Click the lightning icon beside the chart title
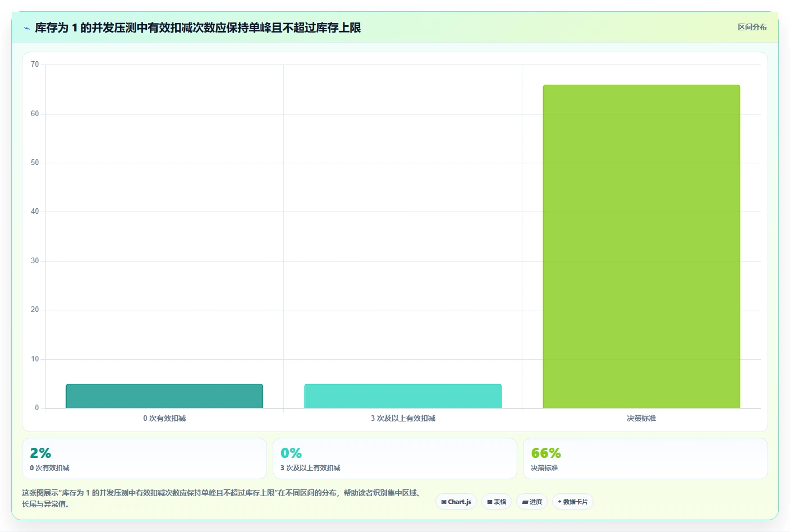790x532 pixels. point(26,28)
